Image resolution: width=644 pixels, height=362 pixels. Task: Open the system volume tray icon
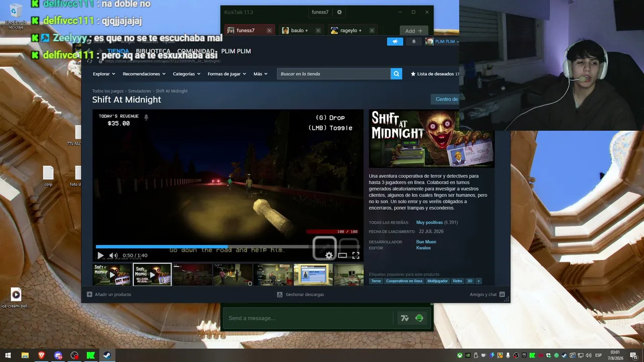click(x=589, y=355)
